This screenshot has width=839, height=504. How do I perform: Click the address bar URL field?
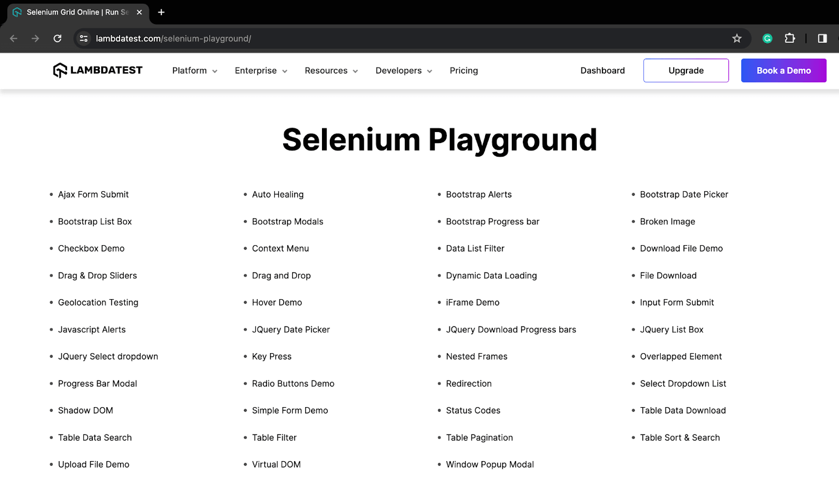point(412,38)
